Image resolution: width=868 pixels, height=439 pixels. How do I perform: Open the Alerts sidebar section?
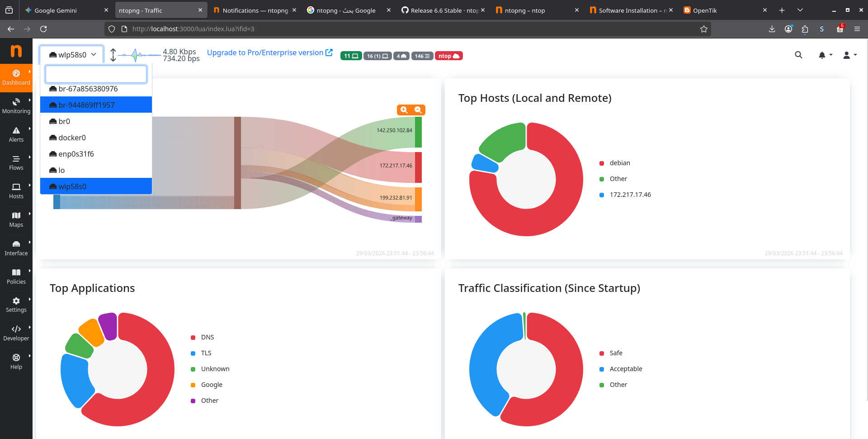point(16,134)
